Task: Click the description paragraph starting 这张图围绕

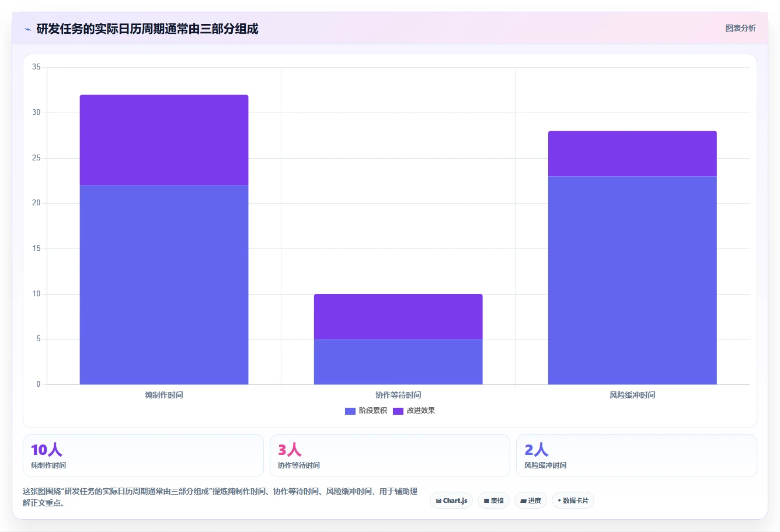Action: point(220,497)
